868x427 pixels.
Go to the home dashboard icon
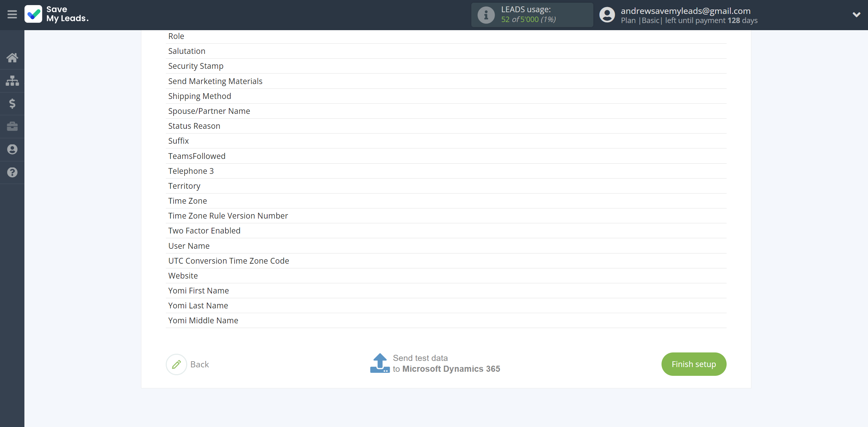(12, 58)
